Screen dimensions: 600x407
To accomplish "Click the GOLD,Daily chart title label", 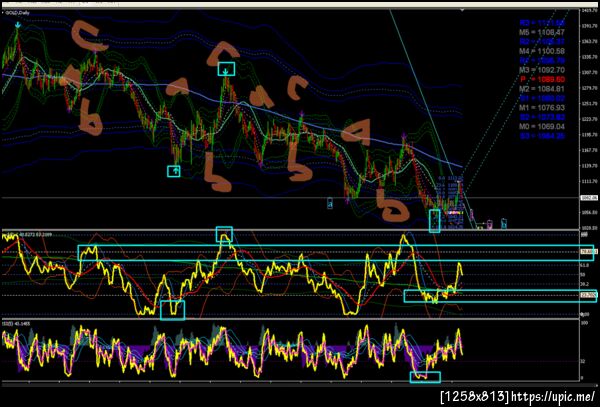I will [17, 13].
